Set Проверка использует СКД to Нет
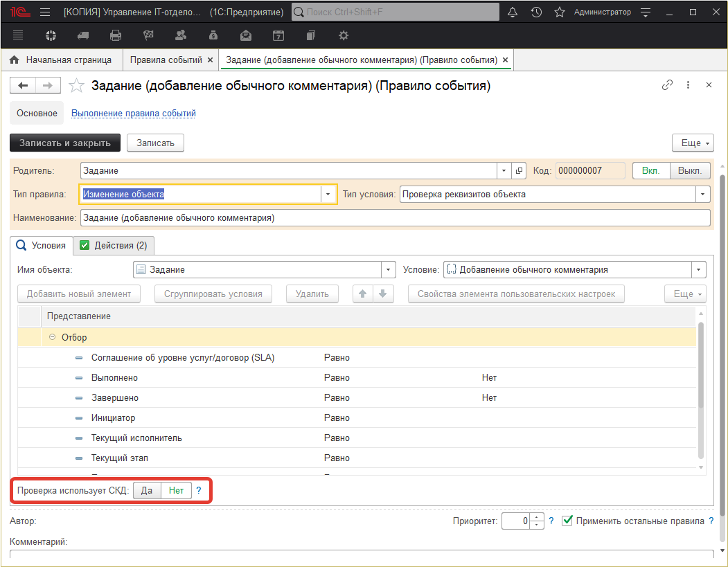Viewport: 728px width, 567px height. click(x=176, y=490)
